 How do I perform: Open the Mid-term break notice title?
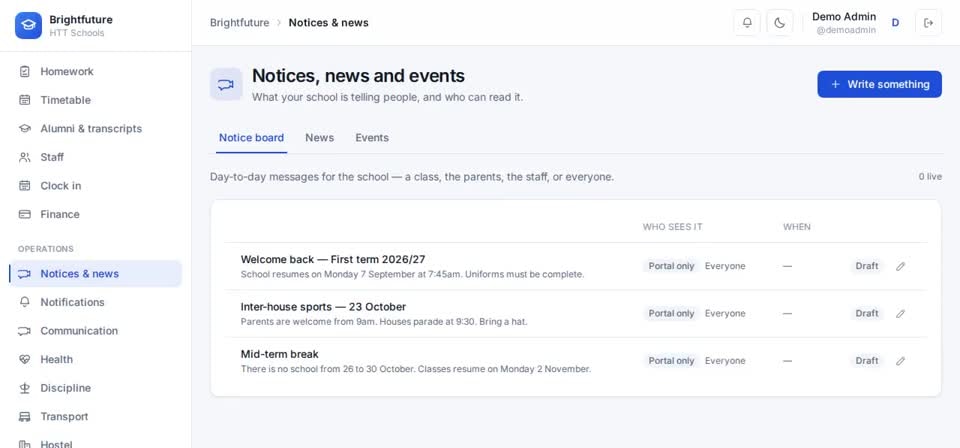coord(280,354)
